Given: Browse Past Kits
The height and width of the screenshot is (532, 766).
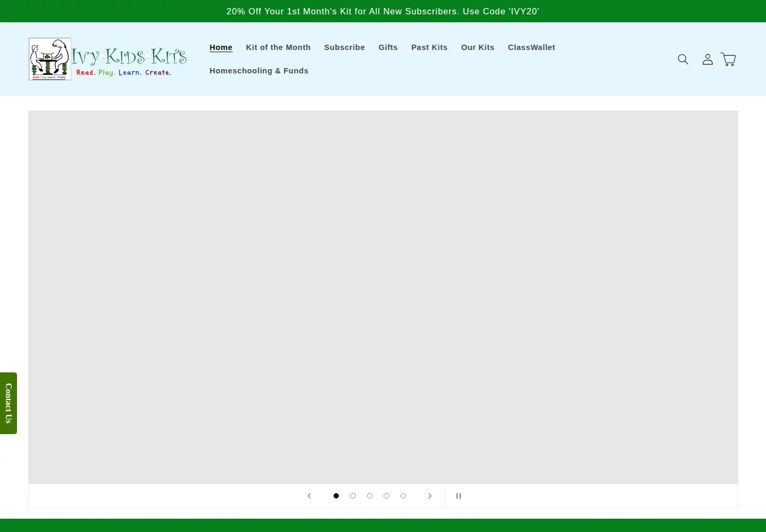Looking at the screenshot, I should [x=429, y=47].
